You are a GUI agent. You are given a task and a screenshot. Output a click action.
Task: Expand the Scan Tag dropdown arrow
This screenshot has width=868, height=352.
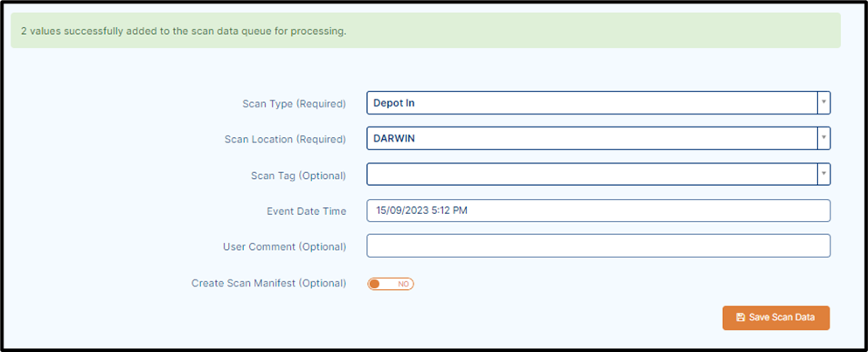pyautogui.click(x=823, y=175)
